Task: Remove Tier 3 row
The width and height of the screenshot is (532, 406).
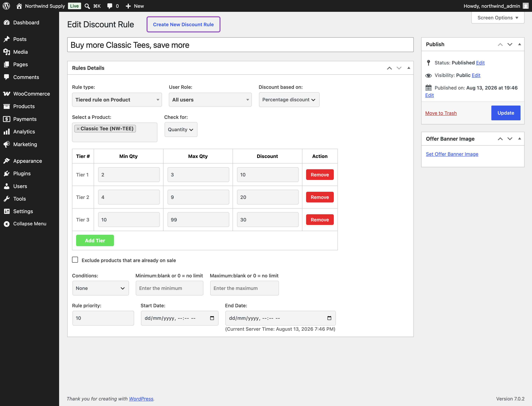Action: [320, 220]
